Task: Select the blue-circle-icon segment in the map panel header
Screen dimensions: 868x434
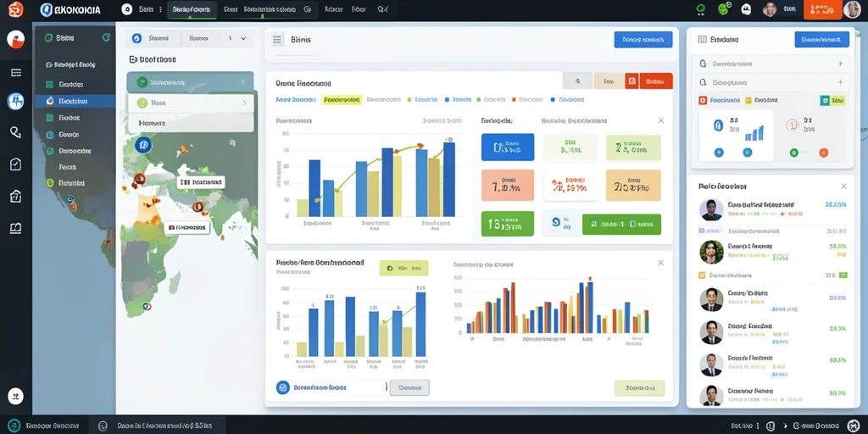Action: coord(153,39)
